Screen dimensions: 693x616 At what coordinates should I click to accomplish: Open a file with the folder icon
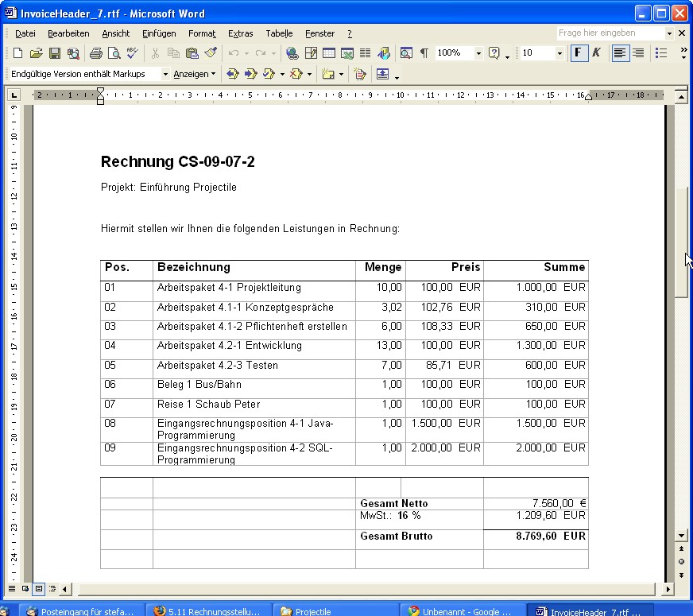pyautogui.click(x=36, y=53)
